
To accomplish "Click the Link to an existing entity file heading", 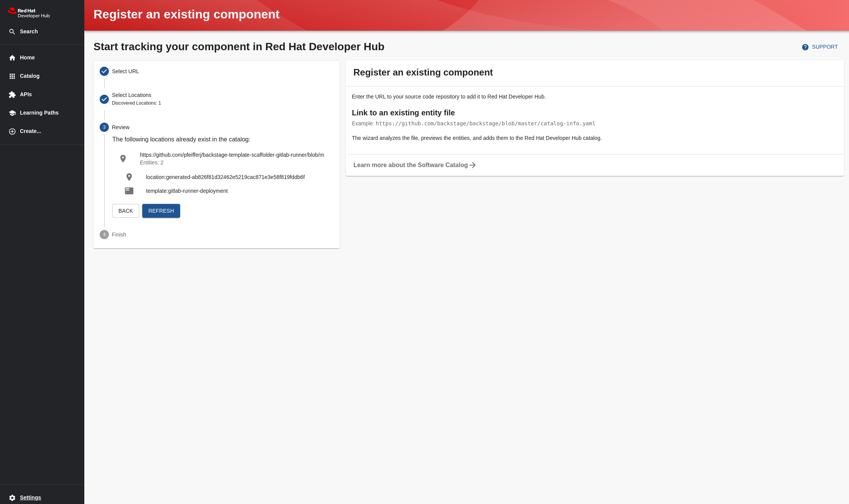I will 403,113.
